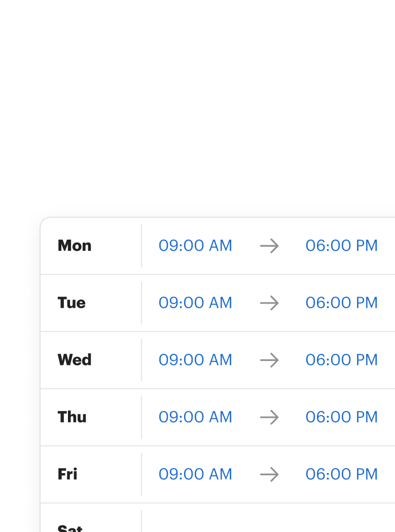The image size is (395, 532).
Task: Open Friday's 09:00 AM start time
Action: 195,474
